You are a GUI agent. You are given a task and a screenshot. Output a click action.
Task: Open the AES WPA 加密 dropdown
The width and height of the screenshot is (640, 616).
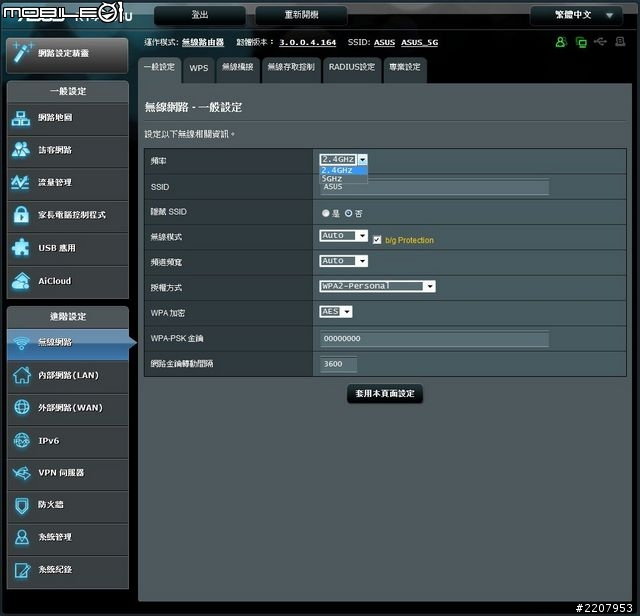coord(336,311)
